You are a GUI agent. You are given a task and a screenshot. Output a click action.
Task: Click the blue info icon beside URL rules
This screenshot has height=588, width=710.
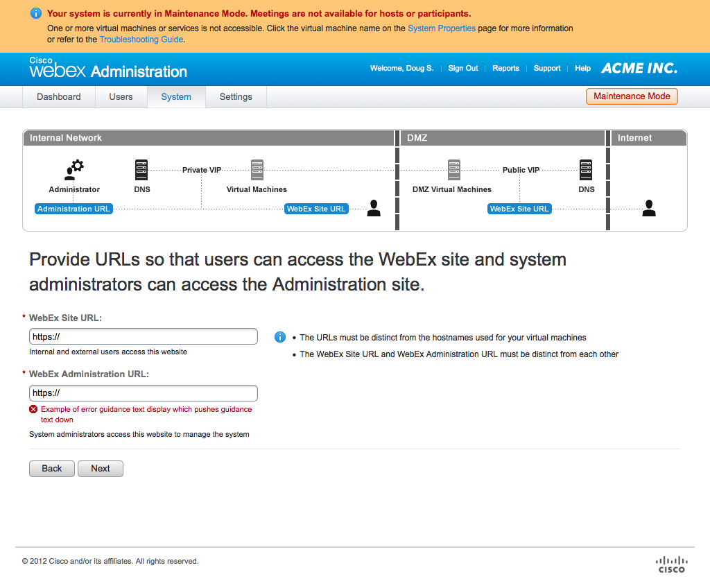(x=280, y=337)
